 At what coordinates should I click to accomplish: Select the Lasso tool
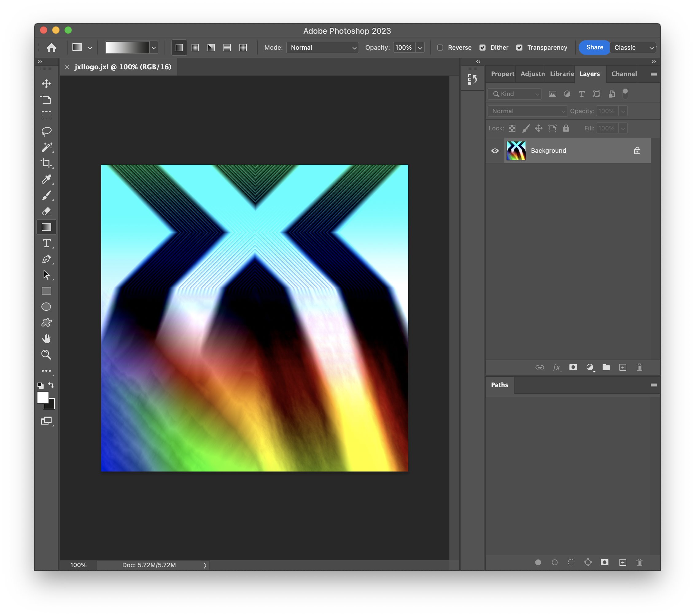pos(47,131)
